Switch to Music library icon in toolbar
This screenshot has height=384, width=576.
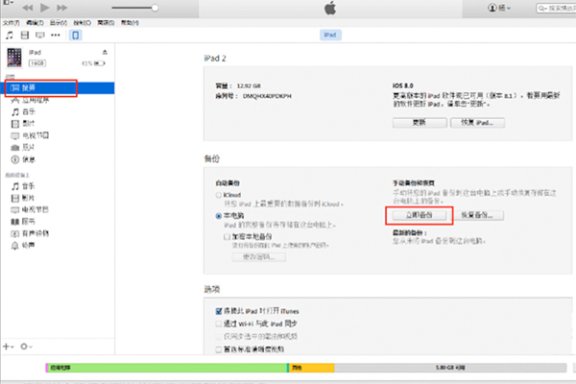tap(9, 35)
